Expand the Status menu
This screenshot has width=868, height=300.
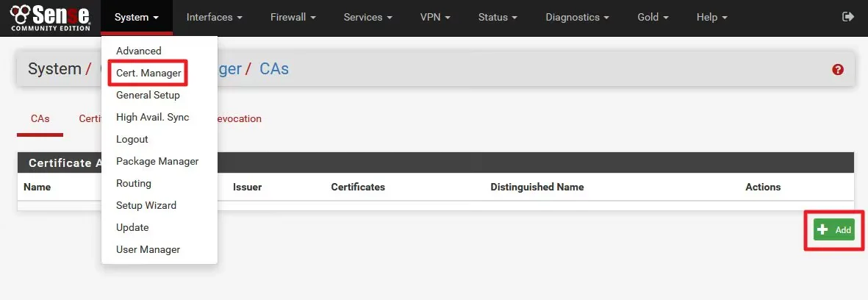pos(498,17)
